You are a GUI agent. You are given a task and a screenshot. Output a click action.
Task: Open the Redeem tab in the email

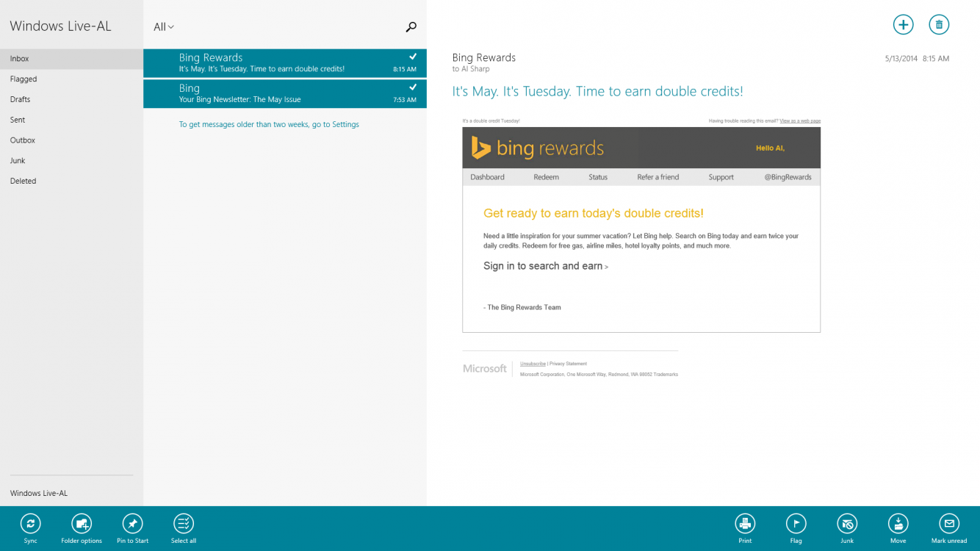point(546,177)
